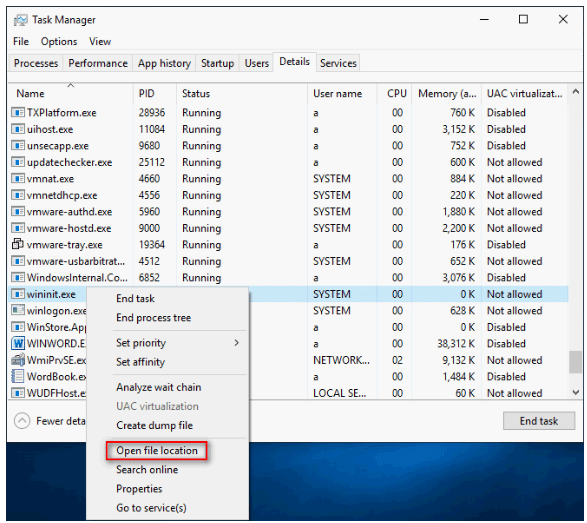Click the vmnetdhcp.exe process icon
The width and height of the screenshot is (587, 523).
coord(18,195)
